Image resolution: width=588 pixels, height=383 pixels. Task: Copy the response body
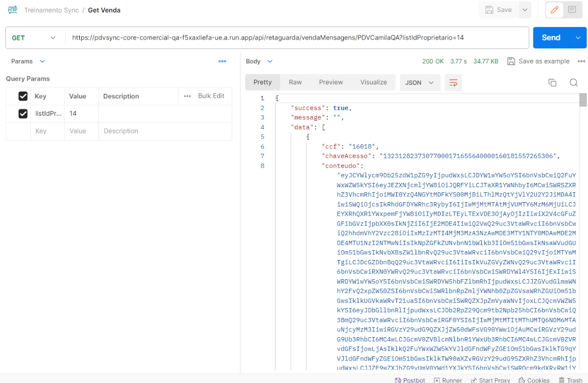tap(552, 82)
